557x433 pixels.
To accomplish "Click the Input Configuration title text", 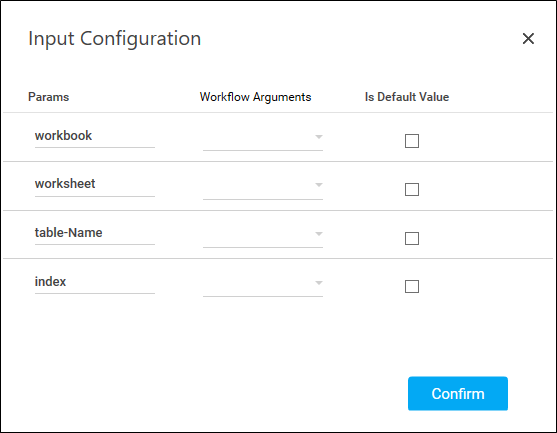I will pyautogui.click(x=114, y=39).
